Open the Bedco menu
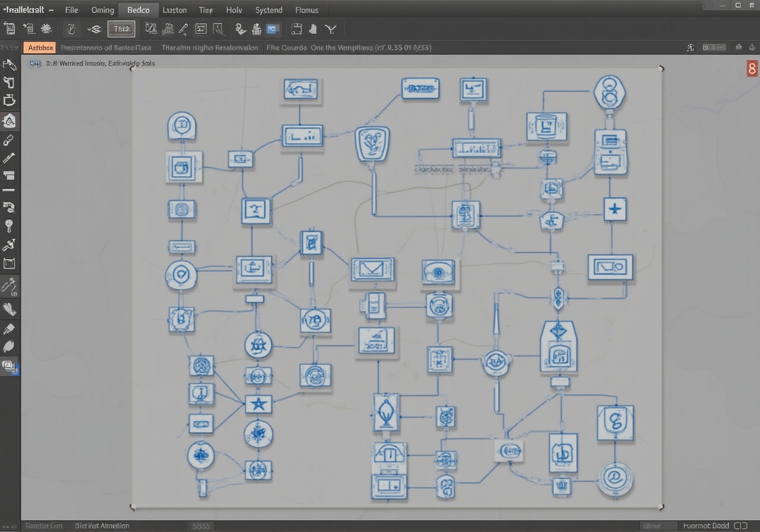The width and height of the screenshot is (760, 532). 138,9
